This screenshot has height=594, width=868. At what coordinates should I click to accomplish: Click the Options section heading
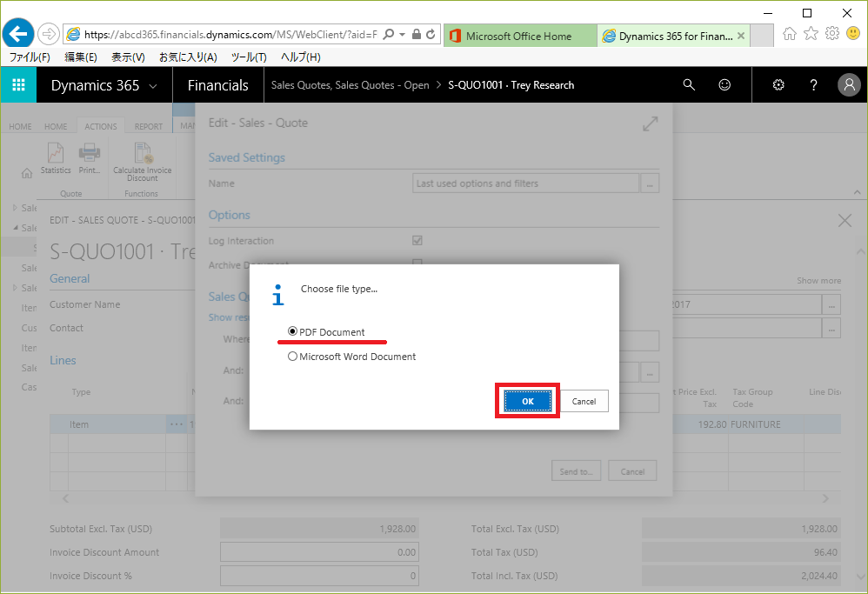point(230,215)
